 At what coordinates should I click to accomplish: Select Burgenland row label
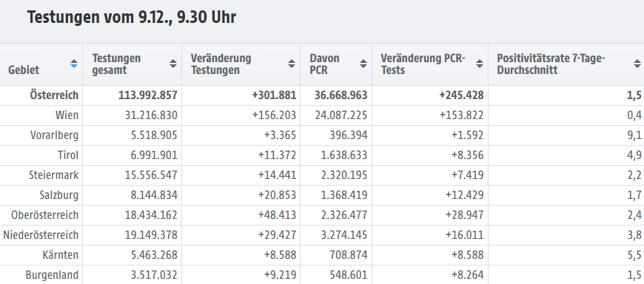(x=52, y=275)
